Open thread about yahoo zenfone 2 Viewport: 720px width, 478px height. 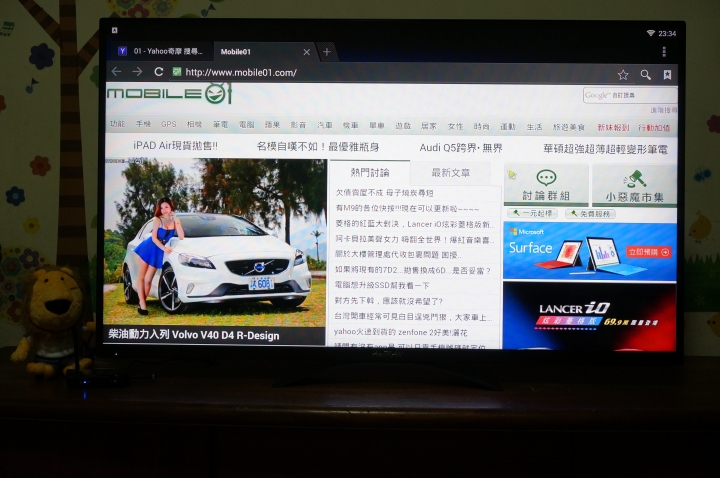[400, 332]
